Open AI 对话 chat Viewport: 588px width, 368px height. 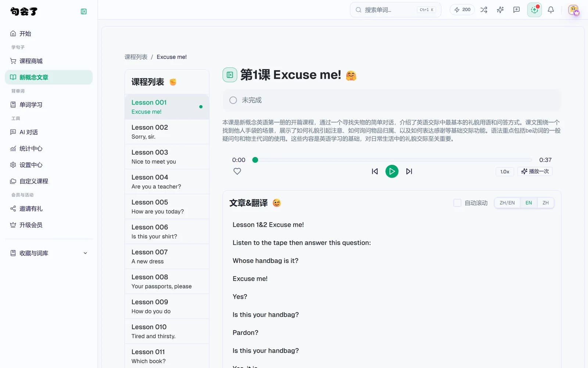pyautogui.click(x=49, y=132)
